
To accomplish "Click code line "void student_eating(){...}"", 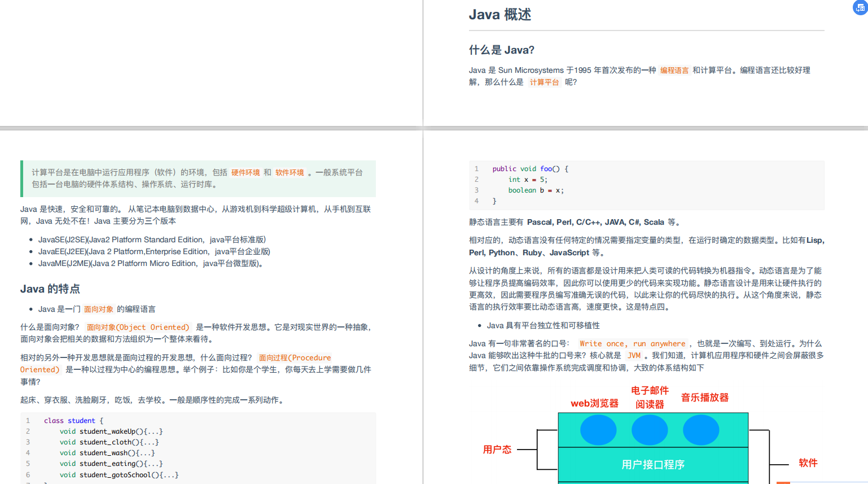I will tap(111, 464).
